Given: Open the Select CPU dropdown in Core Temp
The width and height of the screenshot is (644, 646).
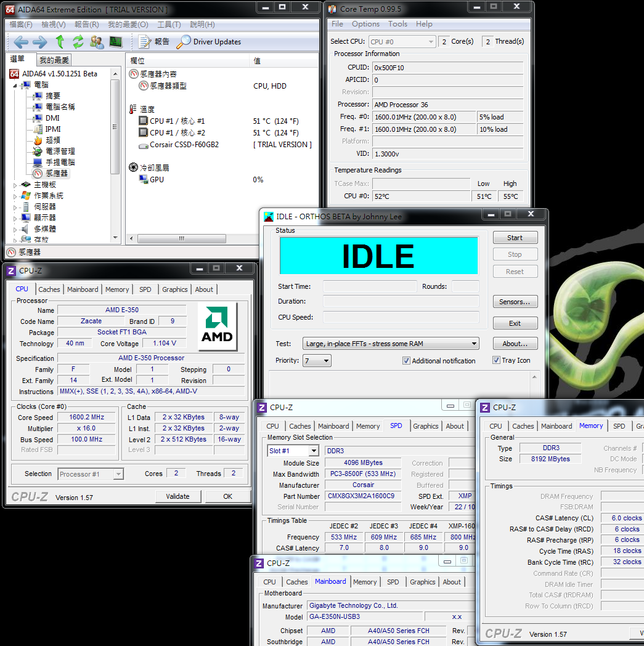Looking at the screenshot, I should [402, 42].
